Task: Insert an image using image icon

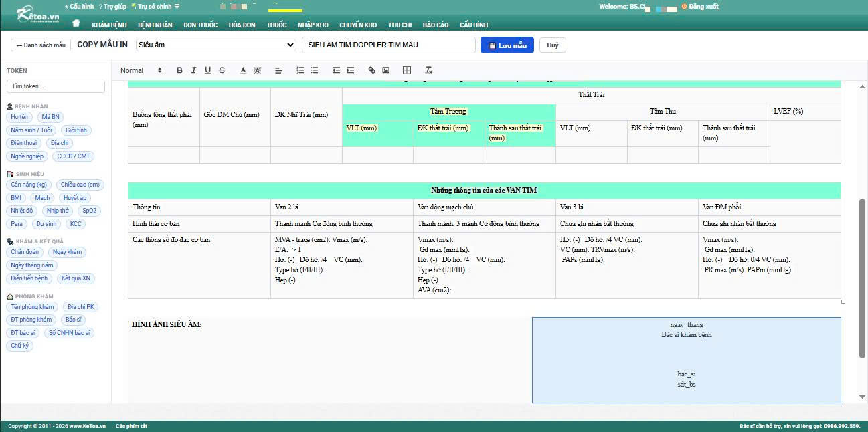Action: [386, 70]
